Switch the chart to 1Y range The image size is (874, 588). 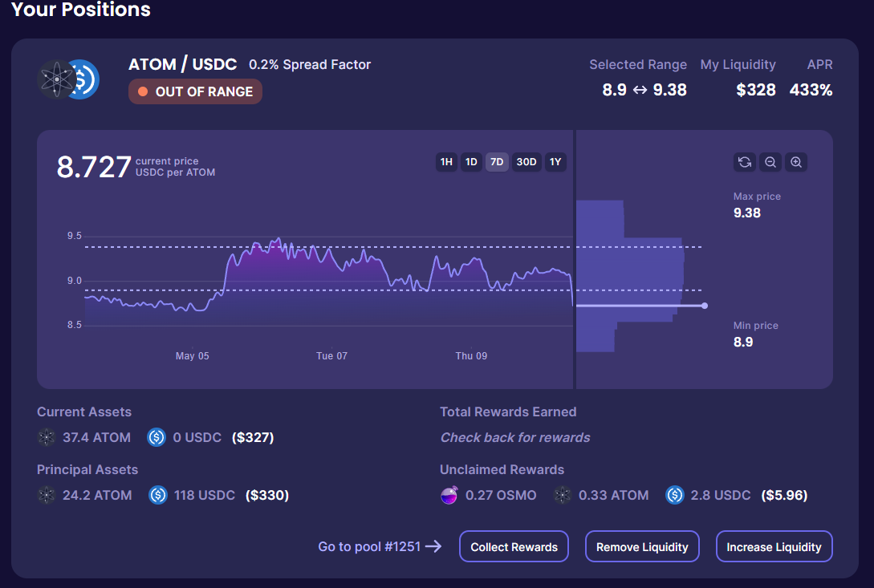tap(555, 162)
